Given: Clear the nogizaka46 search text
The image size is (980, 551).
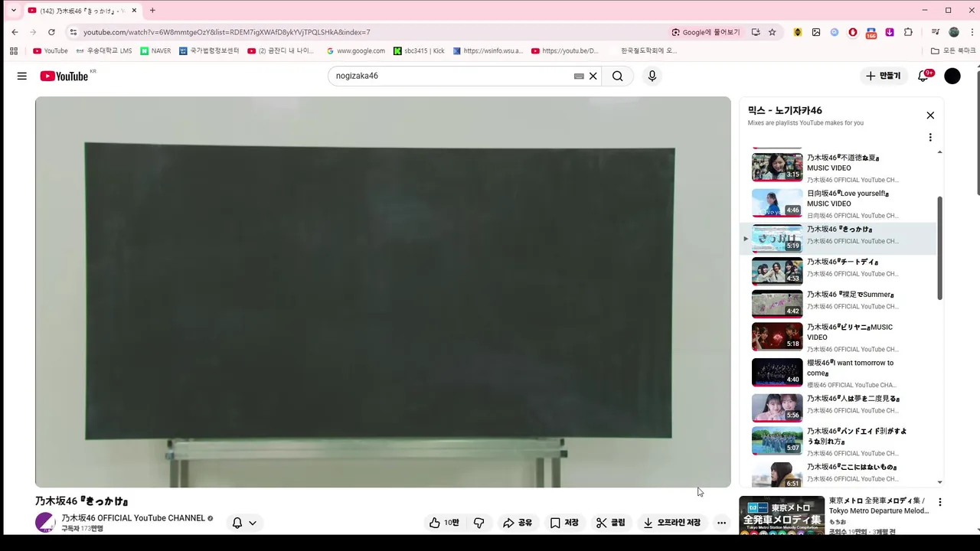Looking at the screenshot, I should (x=593, y=76).
